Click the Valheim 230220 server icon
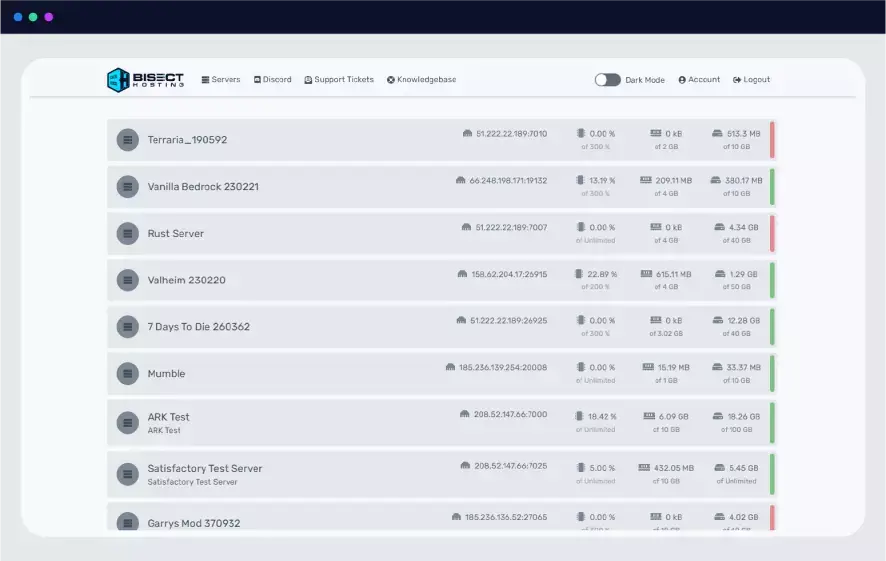 coord(128,280)
